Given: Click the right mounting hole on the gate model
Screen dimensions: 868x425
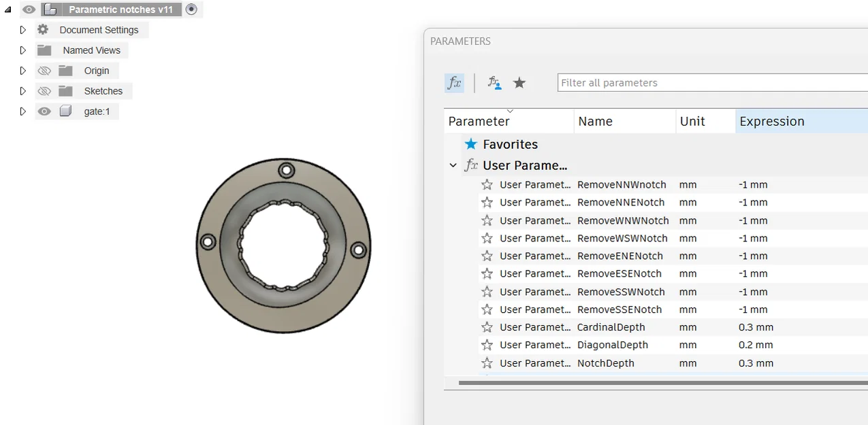Looking at the screenshot, I should (358, 250).
